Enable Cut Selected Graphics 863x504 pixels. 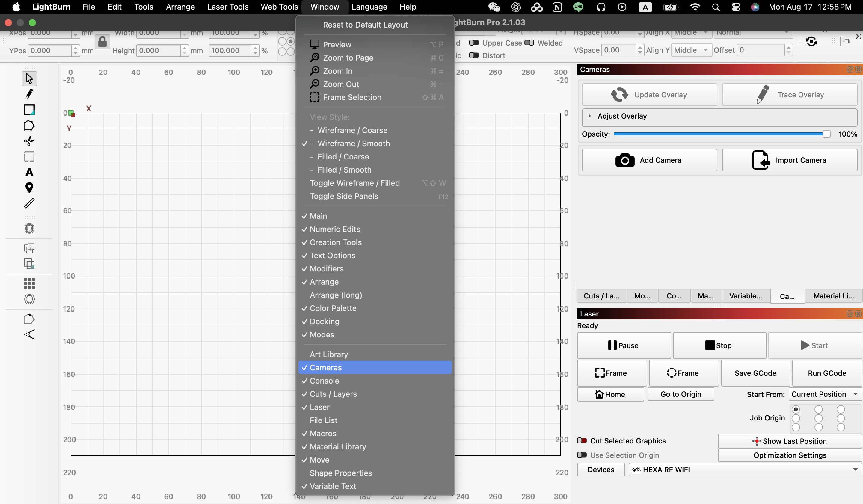pyautogui.click(x=582, y=441)
